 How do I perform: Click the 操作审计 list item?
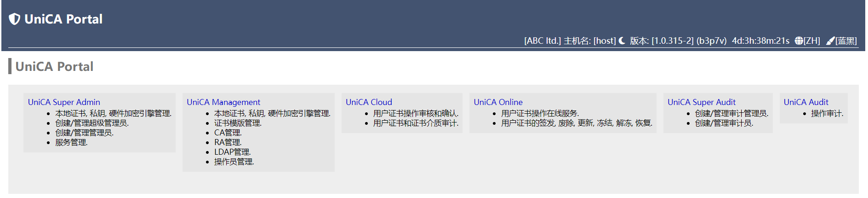point(827,113)
